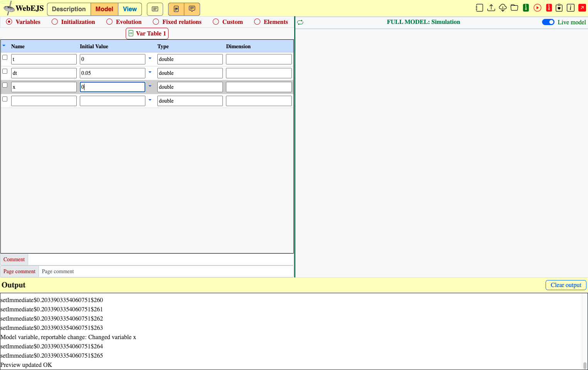Click the green refresh preview icon

point(300,22)
